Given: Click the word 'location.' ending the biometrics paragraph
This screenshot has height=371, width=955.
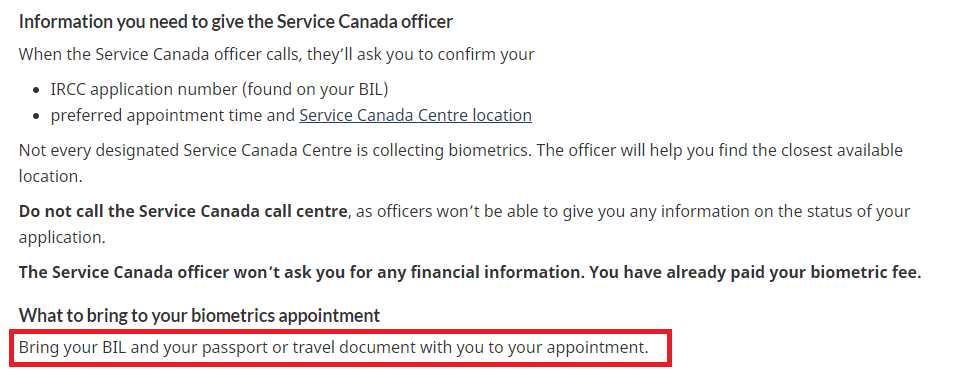Looking at the screenshot, I should point(50,177).
